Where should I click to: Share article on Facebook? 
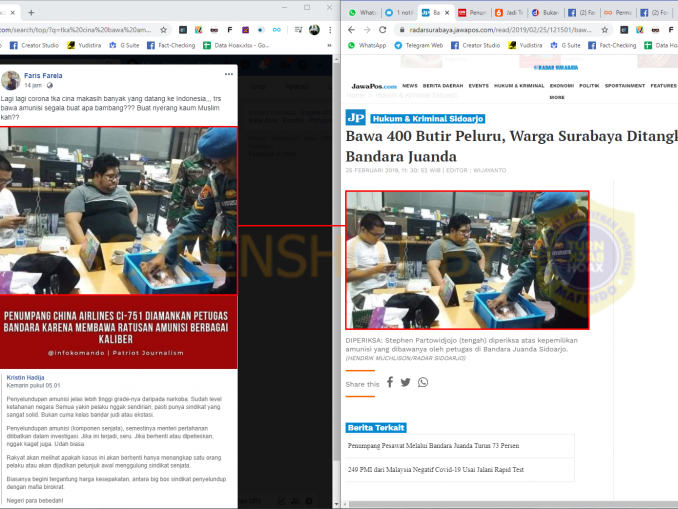tap(390, 382)
